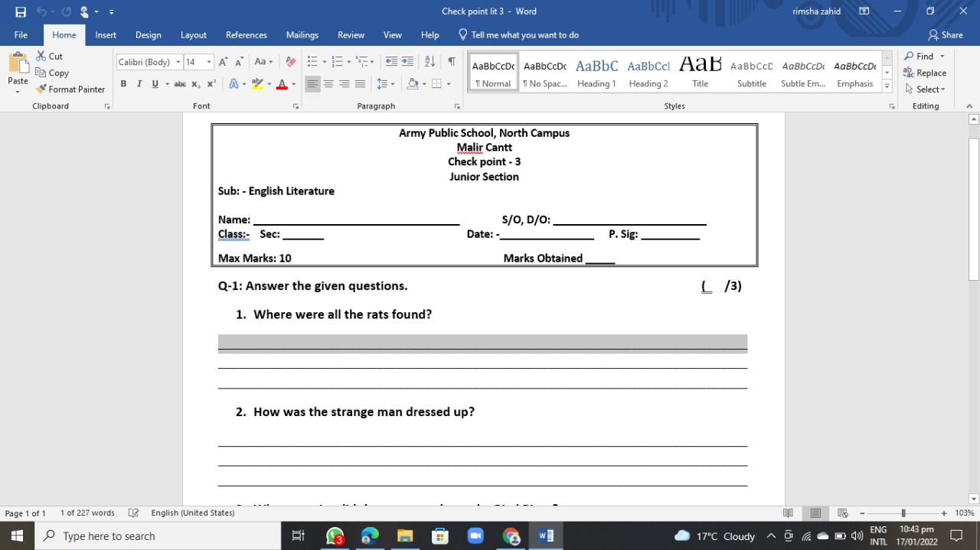Apply the No Spacing style
This screenshot has width=980, height=550.
point(545,73)
